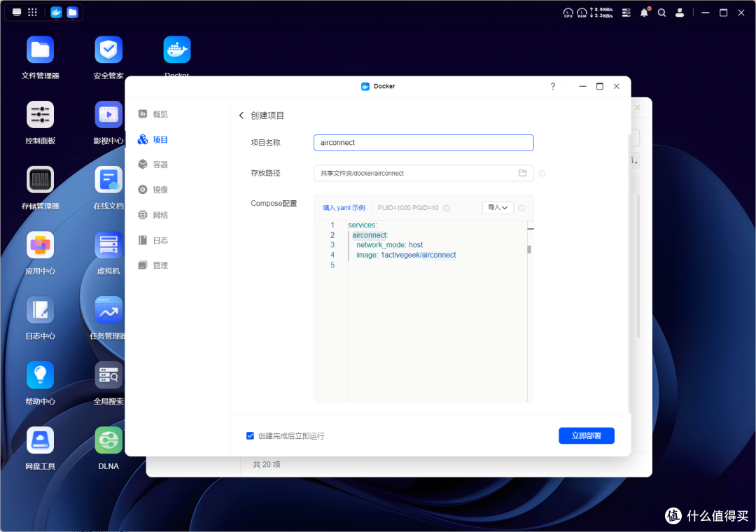
Task: Open 全局搜索 from the desktop
Action: [108, 374]
